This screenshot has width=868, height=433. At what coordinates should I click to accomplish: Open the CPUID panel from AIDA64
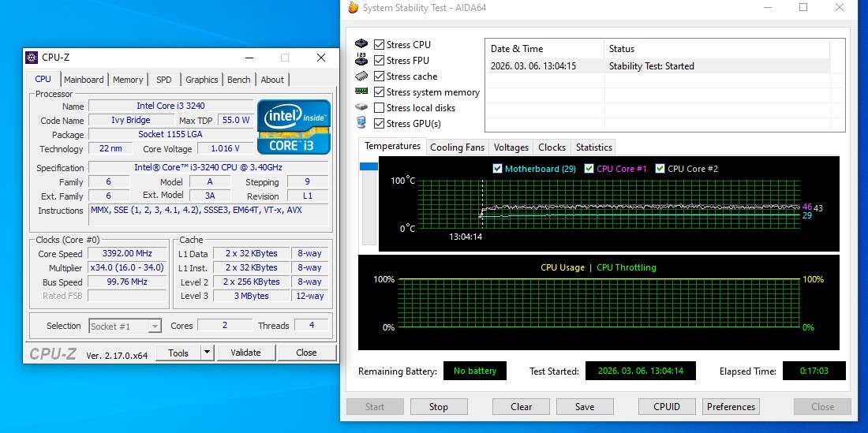tap(667, 406)
